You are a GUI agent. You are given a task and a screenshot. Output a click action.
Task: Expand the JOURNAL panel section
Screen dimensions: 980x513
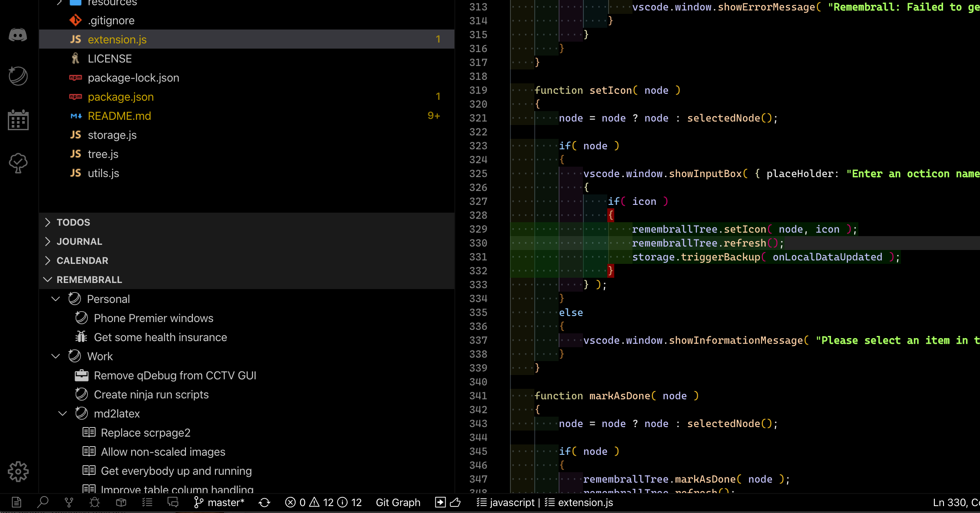pyautogui.click(x=79, y=241)
